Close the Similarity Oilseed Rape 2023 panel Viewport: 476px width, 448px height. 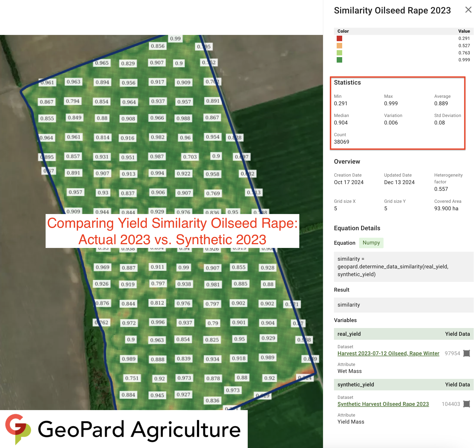point(468,10)
